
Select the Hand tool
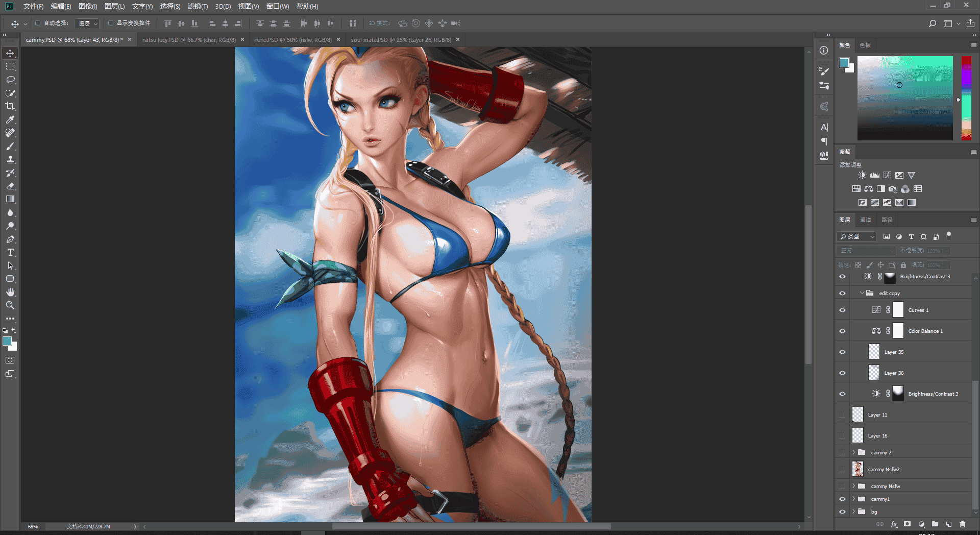coord(10,292)
